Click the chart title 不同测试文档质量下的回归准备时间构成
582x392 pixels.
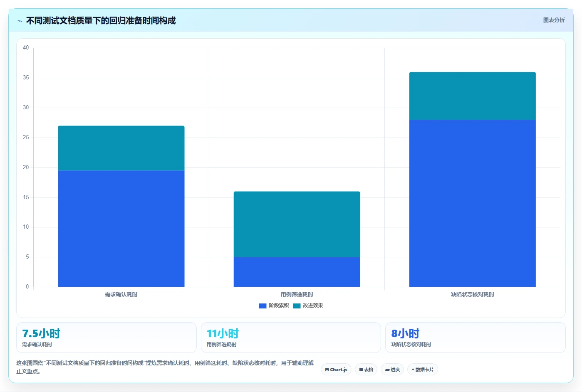tap(101, 21)
